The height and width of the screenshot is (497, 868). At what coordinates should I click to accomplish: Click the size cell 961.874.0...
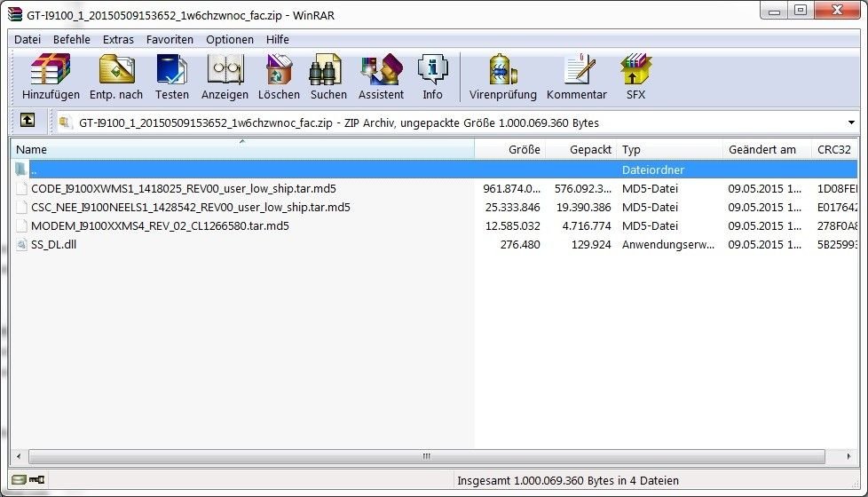click(511, 189)
